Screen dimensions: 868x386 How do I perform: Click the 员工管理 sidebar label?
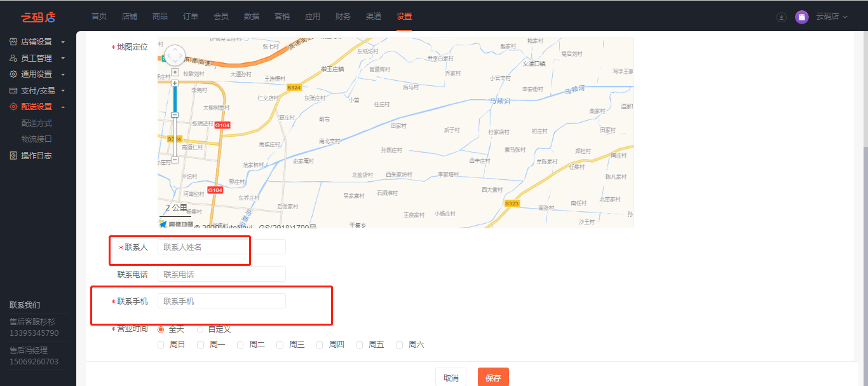(37, 59)
